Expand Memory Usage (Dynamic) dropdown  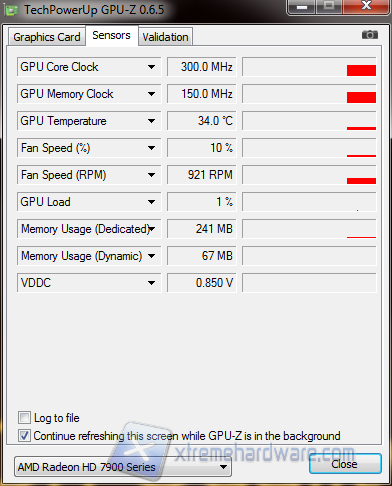click(151, 256)
